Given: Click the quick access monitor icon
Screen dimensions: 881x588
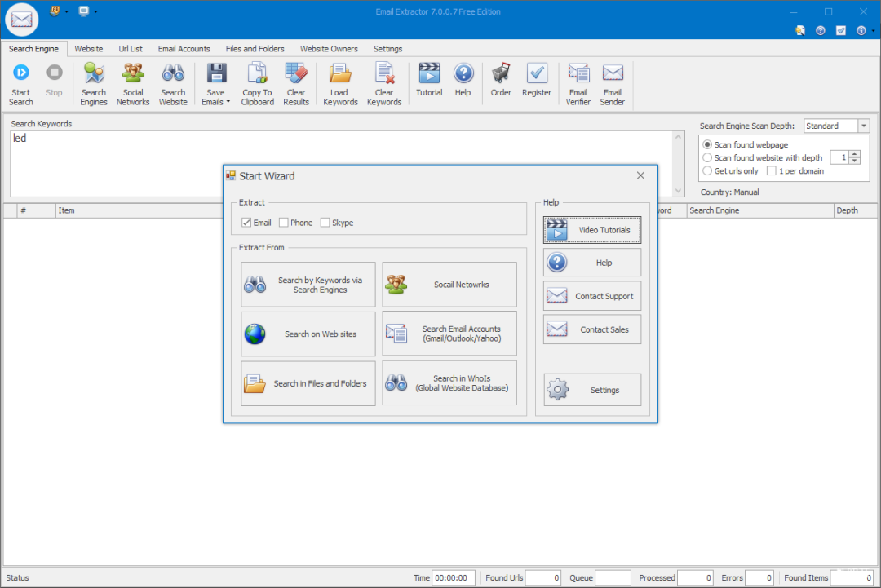Looking at the screenshot, I should pyautogui.click(x=84, y=11).
